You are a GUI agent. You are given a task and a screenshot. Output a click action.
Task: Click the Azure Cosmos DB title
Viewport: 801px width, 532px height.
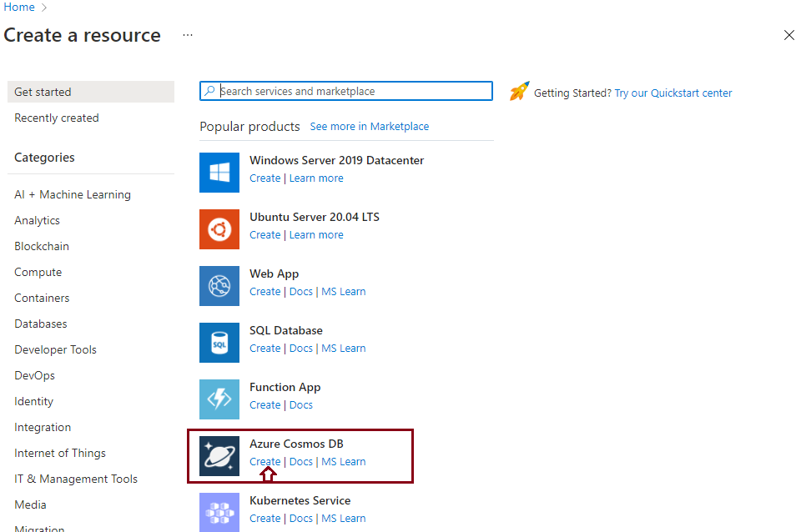(x=296, y=444)
